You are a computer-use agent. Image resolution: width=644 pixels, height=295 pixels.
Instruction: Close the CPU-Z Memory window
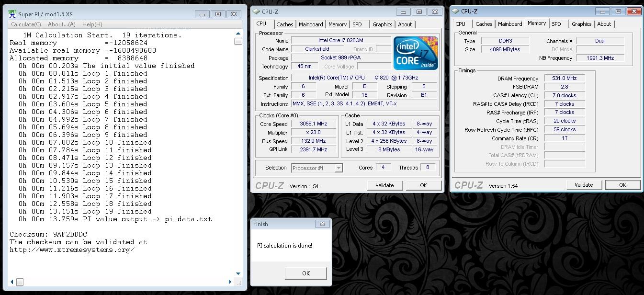(634, 11)
